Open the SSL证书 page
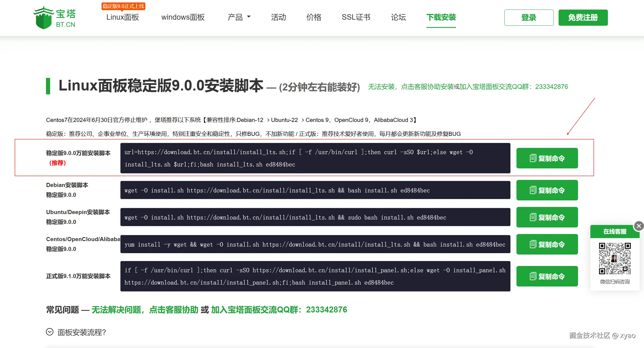Viewport: 644px width, 348px height. coord(356,17)
